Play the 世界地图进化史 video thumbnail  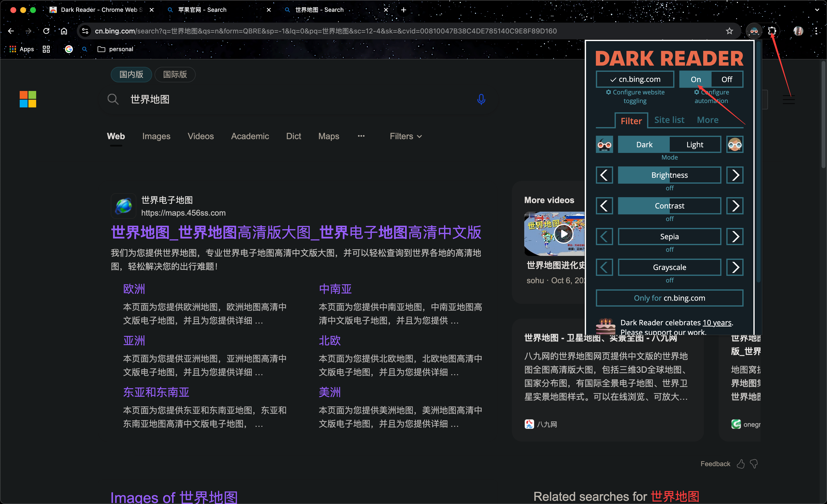[x=563, y=234]
